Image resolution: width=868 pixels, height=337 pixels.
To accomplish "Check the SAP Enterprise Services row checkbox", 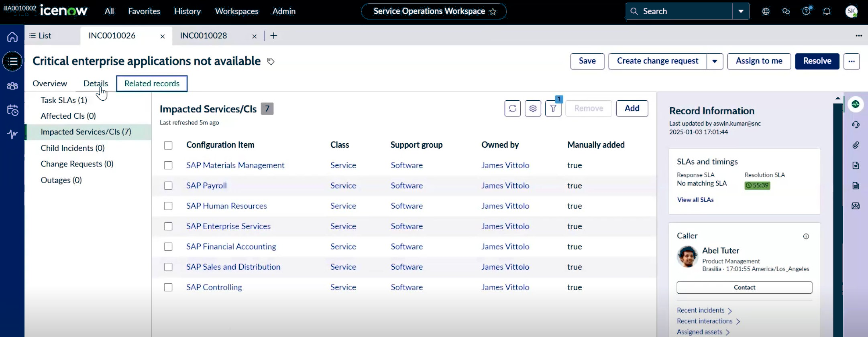I will point(168,226).
